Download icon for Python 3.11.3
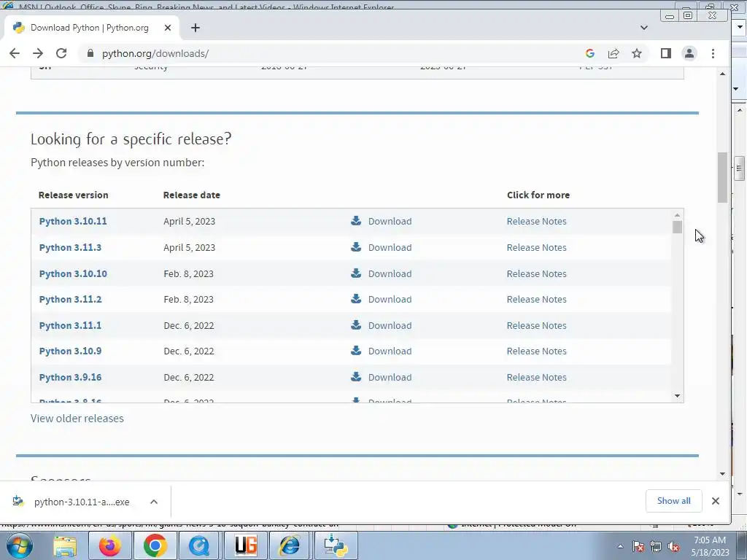747x560 pixels. [356, 246]
